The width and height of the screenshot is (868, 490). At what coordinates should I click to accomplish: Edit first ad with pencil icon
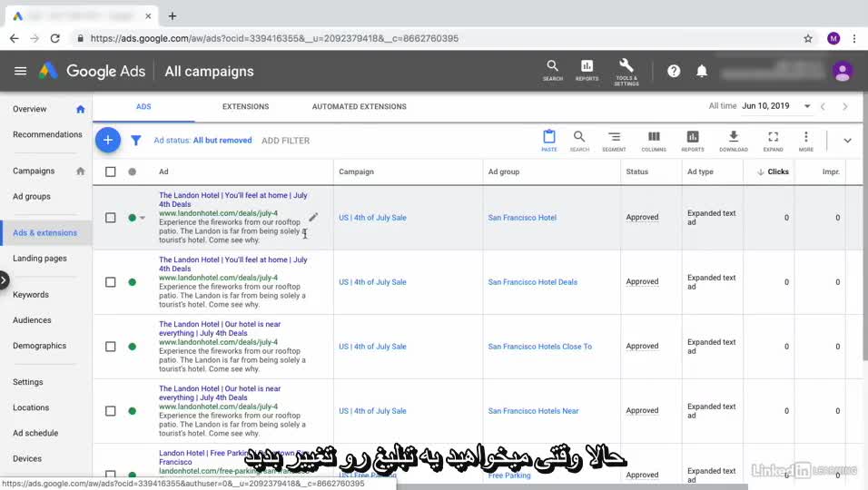tap(313, 217)
